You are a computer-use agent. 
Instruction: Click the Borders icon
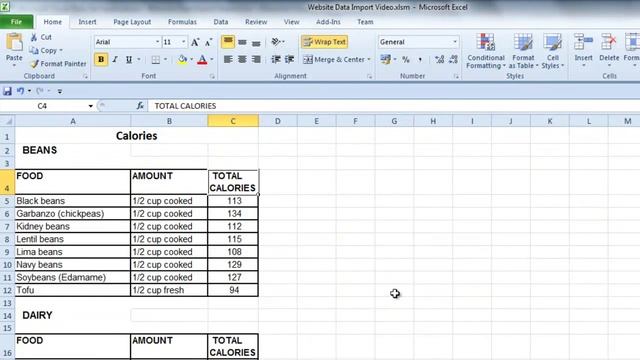pos(156,60)
